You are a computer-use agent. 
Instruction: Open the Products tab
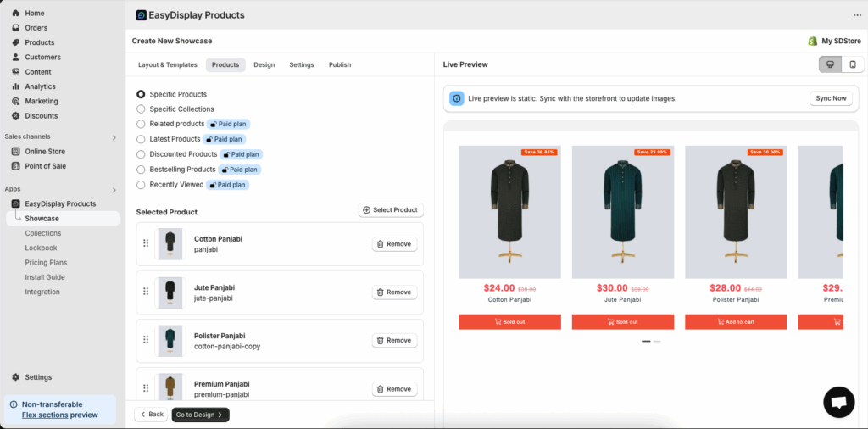225,64
